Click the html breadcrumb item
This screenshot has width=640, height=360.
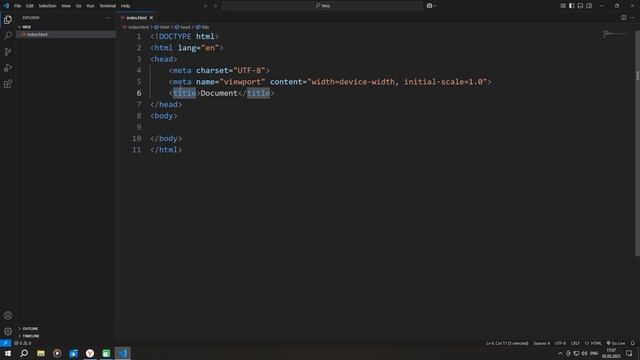[x=162, y=27]
